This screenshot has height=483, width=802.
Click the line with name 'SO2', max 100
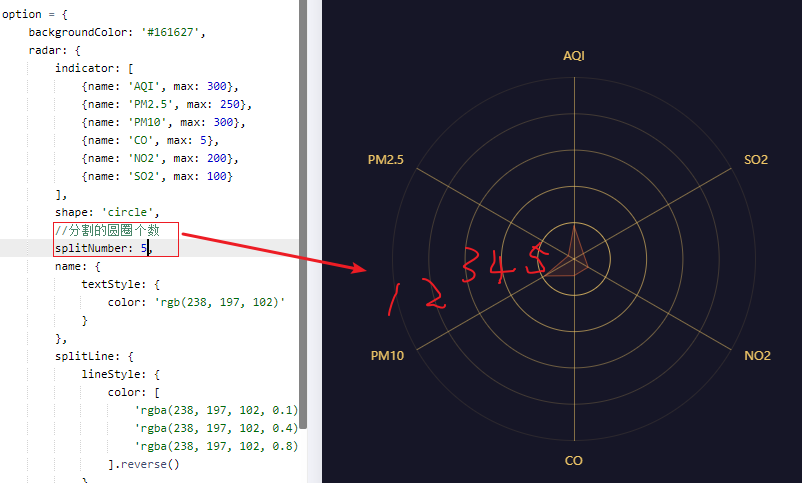click(157, 176)
